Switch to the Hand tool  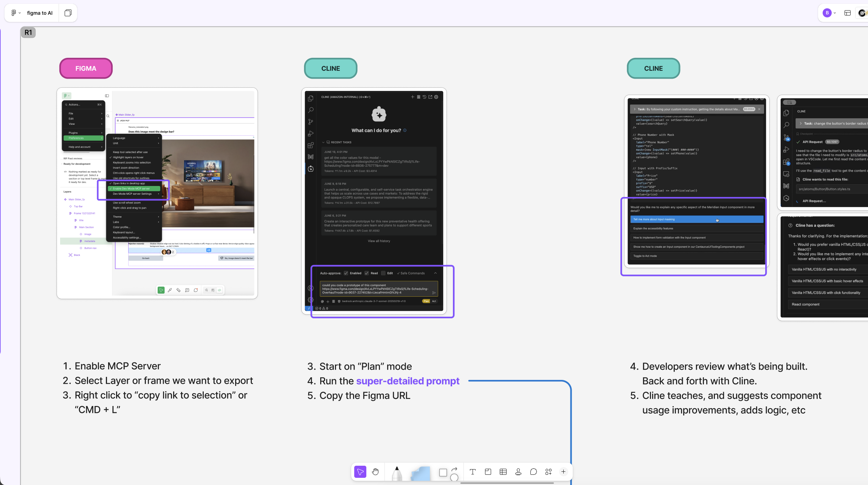click(x=375, y=472)
